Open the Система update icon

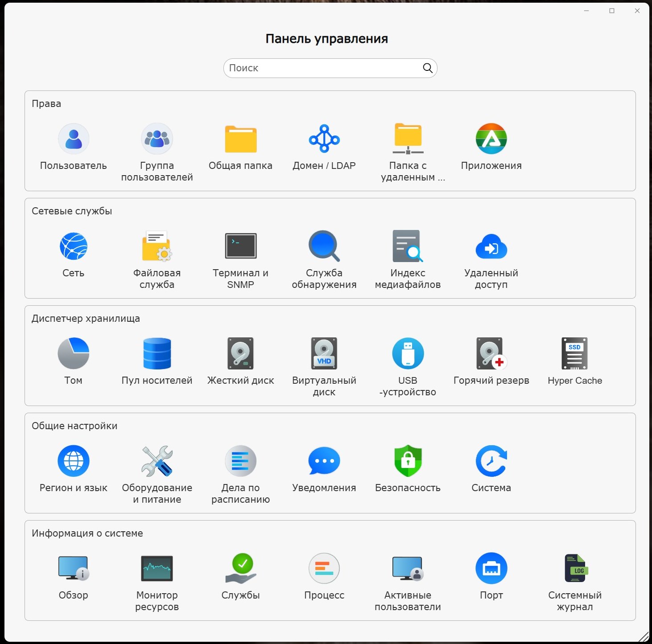pos(491,461)
